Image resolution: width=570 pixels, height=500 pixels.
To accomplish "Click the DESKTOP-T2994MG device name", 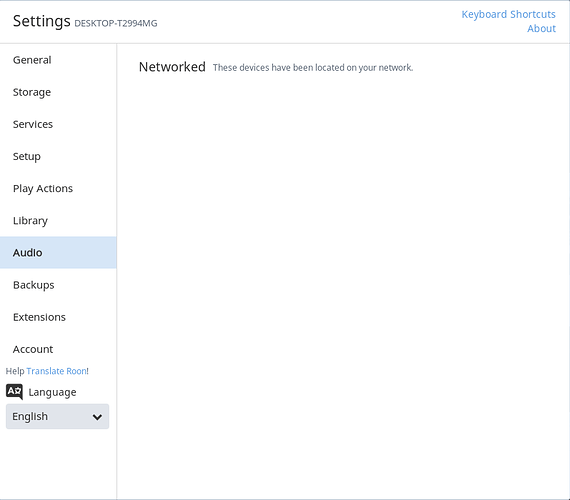I will [x=116, y=23].
